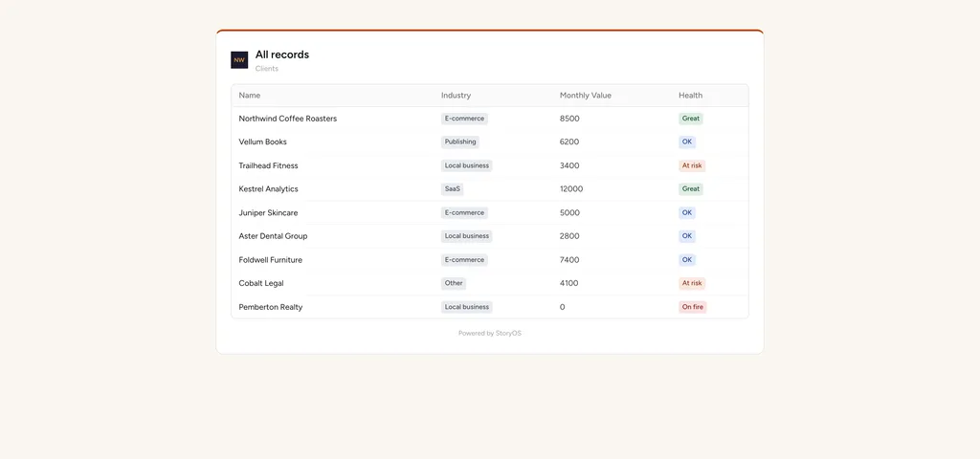Select Vellum Books name
The image size is (980, 459).
point(262,142)
